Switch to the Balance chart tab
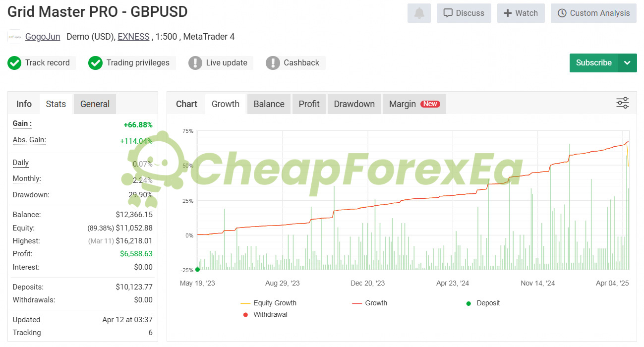Image resolution: width=644 pixels, height=347 pixels. (269, 104)
